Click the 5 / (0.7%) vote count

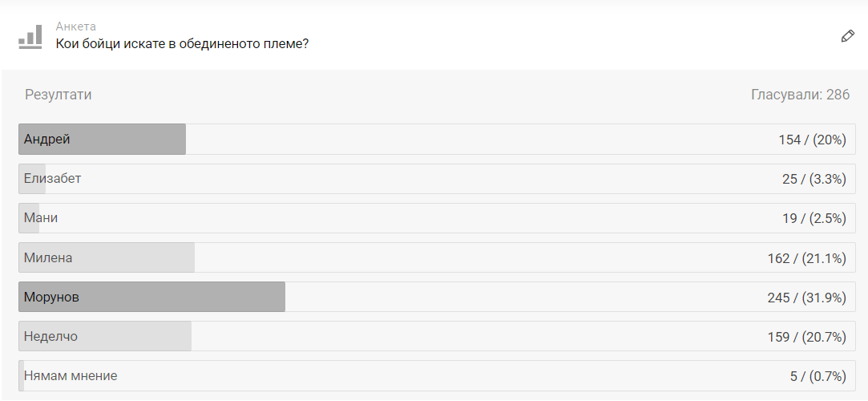(818, 376)
